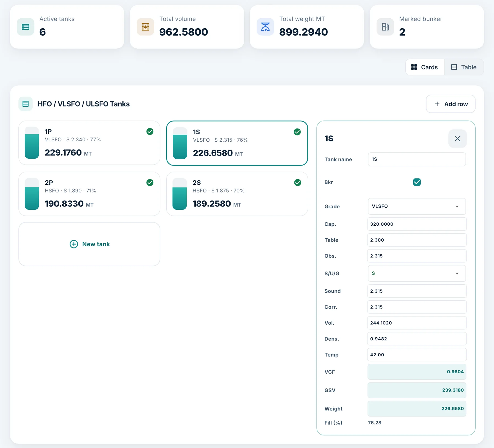494x448 pixels.
Task: Click the circled plus icon for New tank
Action: pyautogui.click(x=74, y=244)
